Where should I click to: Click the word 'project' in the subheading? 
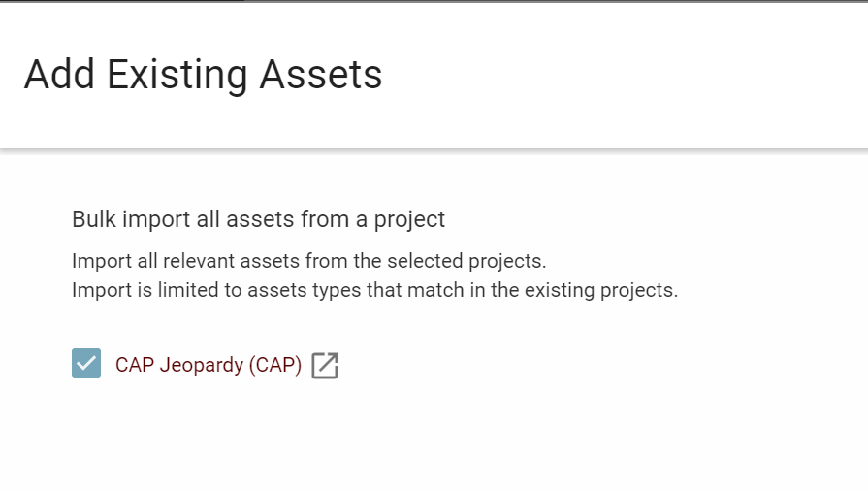pyautogui.click(x=409, y=220)
